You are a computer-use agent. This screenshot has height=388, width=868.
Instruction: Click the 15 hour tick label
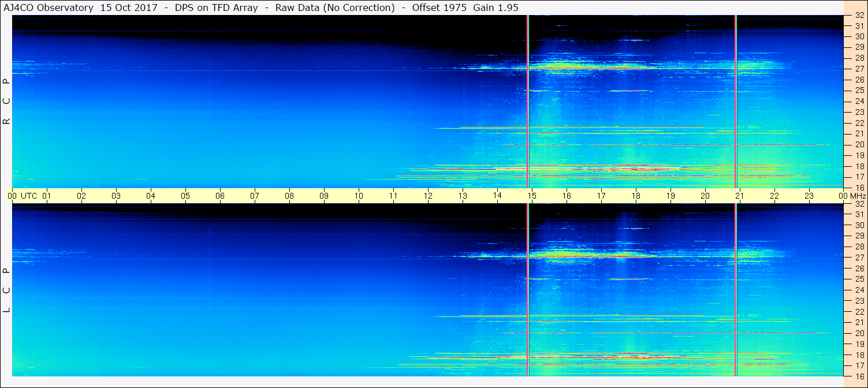pos(532,196)
